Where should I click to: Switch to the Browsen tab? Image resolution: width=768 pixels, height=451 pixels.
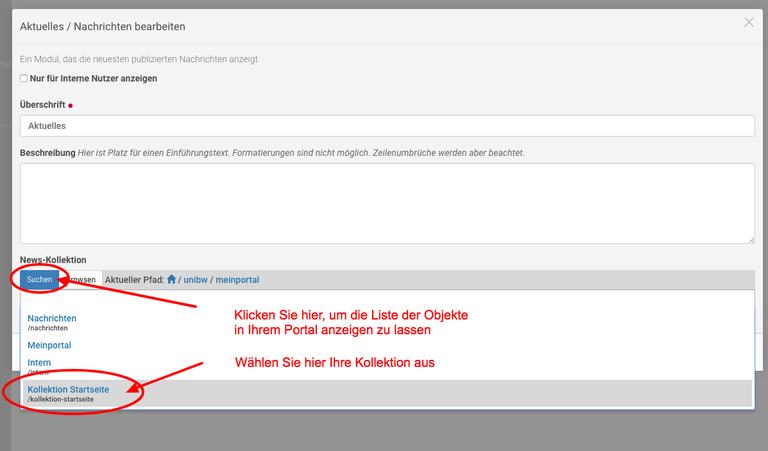coord(82,280)
